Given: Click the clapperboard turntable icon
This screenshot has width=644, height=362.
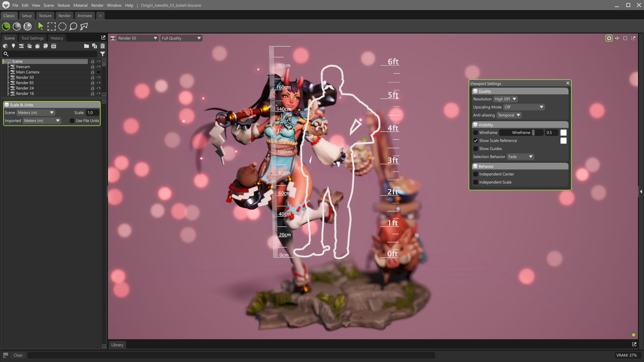Looking at the screenshot, I should click(x=54, y=46).
